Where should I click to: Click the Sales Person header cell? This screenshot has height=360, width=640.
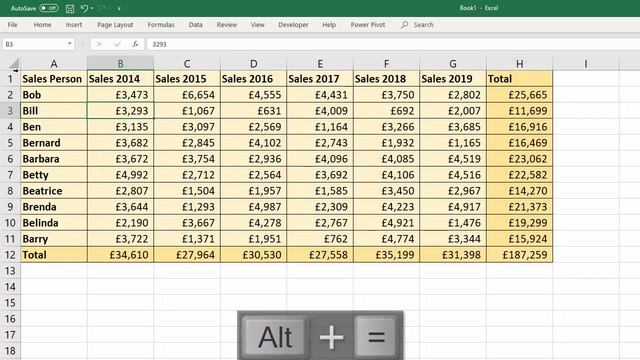(53, 79)
